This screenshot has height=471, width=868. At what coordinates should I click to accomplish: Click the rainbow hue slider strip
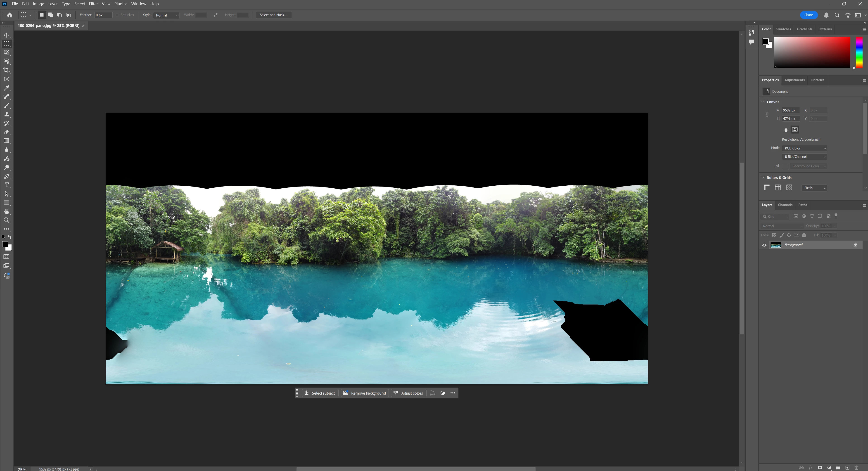[x=859, y=52]
